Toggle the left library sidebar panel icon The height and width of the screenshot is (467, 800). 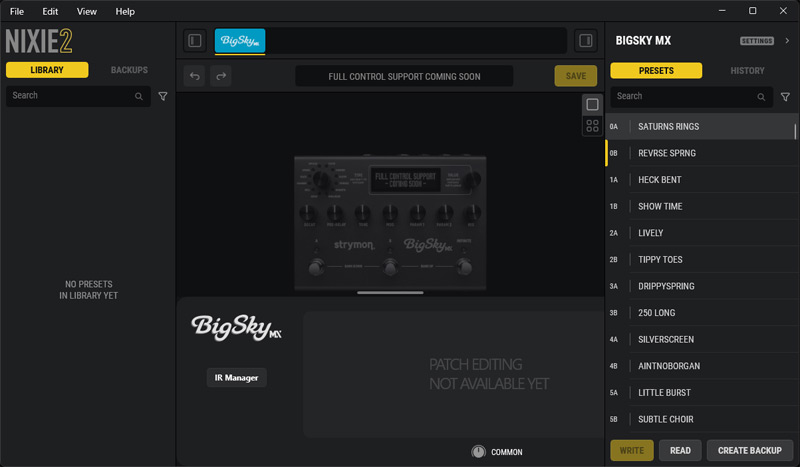click(x=195, y=41)
